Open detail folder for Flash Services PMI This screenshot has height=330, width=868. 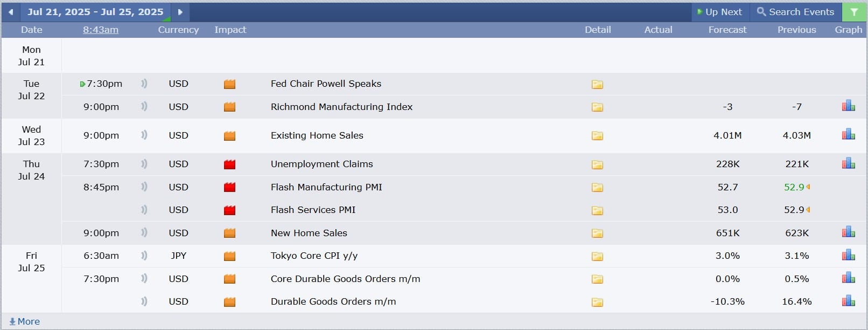(597, 210)
